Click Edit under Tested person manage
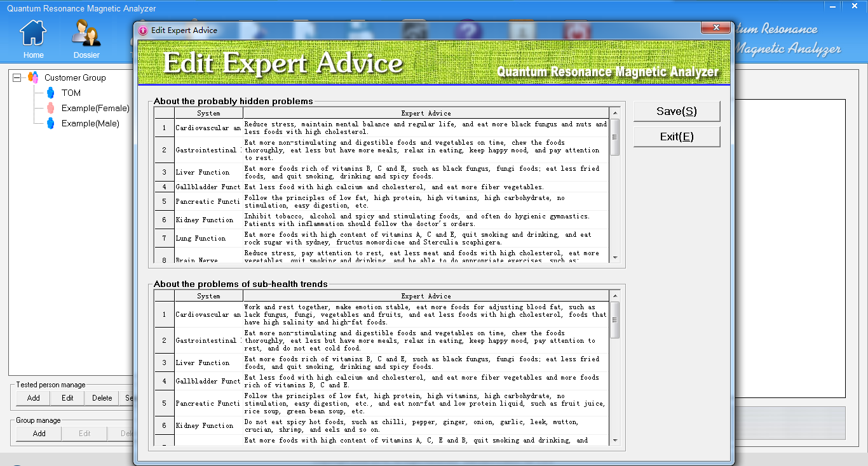The image size is (868, 466). pos(68,398)
